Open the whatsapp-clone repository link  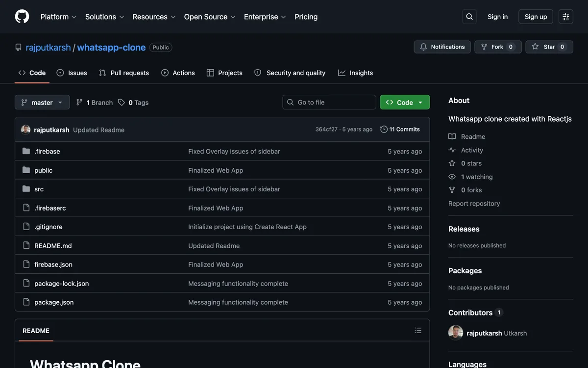click(x=111, y=48)
